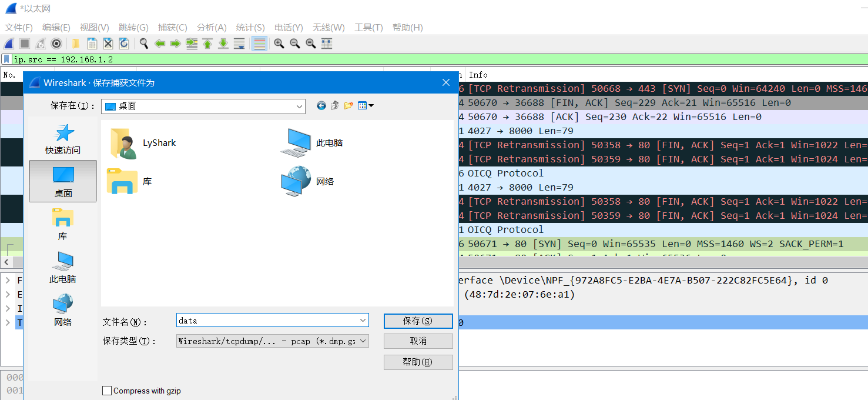Start capture with the shark fin icon
Image resolution: width=868 pixels, height=400 pixels.
click(x=9, y=44)
